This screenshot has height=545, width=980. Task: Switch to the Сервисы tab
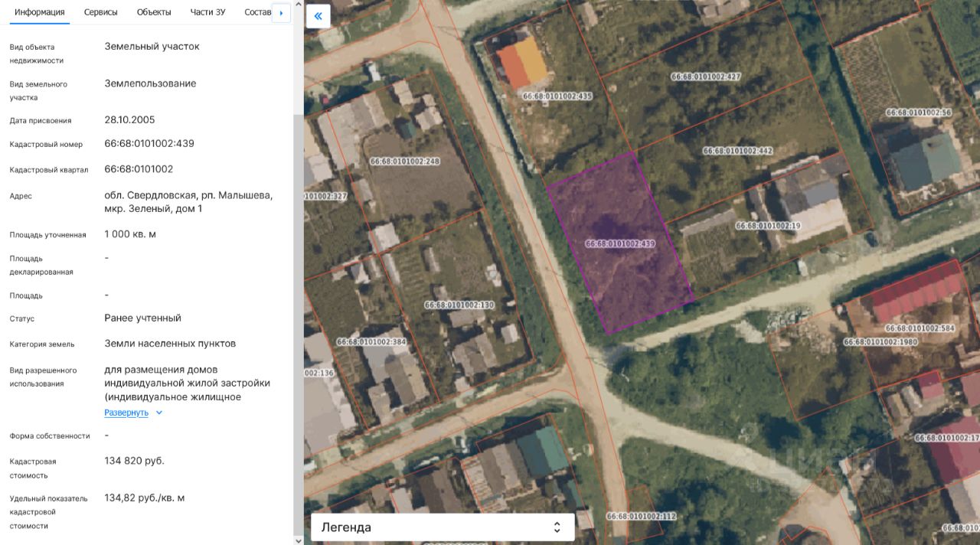(x=101, y=12)
